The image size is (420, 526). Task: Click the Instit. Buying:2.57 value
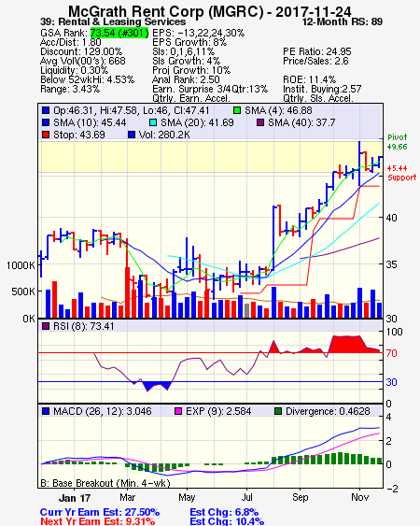pyautogui.click(x=322, y=90)
